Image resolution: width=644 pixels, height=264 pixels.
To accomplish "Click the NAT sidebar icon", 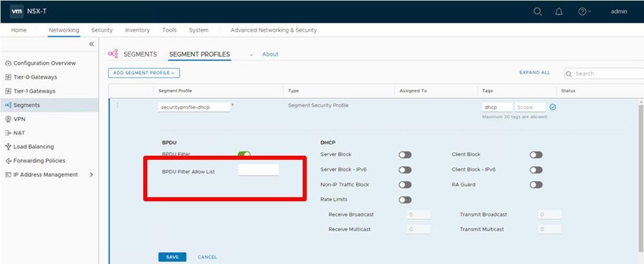I will coord(8,133).
